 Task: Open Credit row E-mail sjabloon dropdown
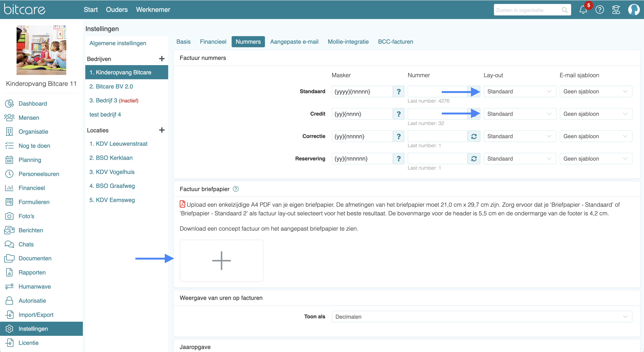point(596,114)
